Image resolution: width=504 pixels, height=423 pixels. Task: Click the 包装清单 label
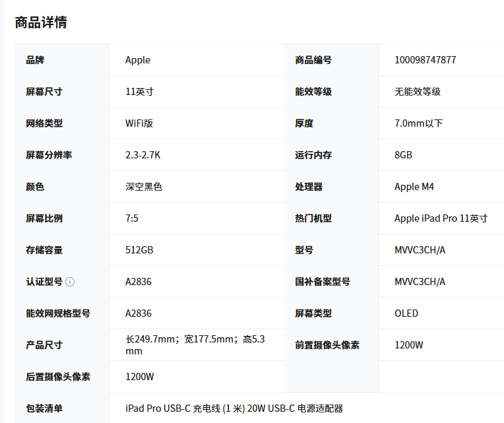(x=44, y=408)
